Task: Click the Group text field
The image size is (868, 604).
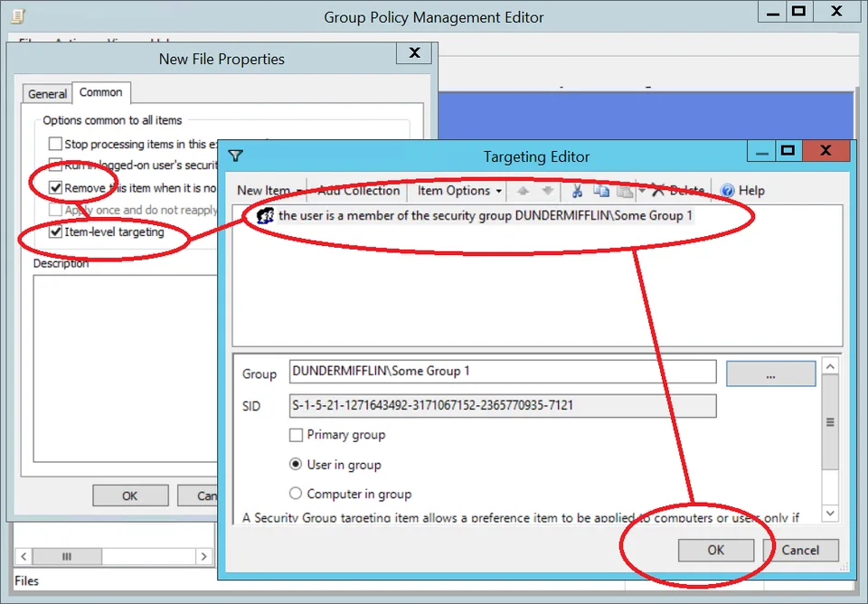Action: 503,372
